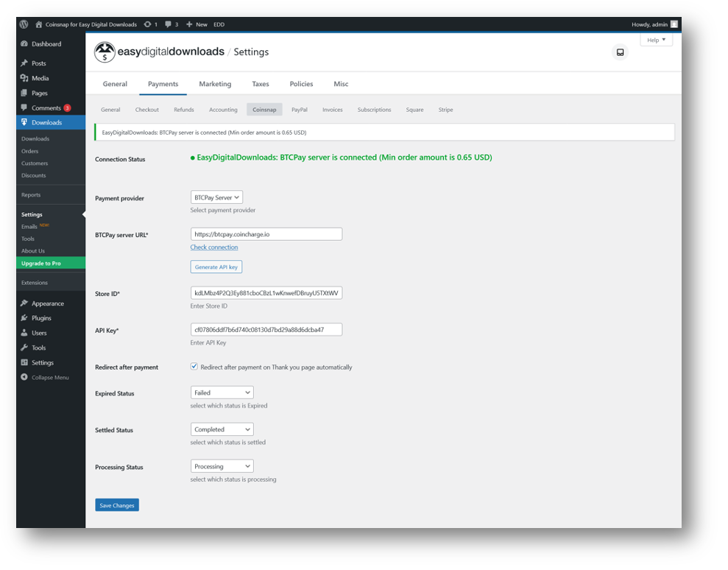Click the Easy Digital Downloads logo
The width and height of the screenshot is (728, 570).
159,52
